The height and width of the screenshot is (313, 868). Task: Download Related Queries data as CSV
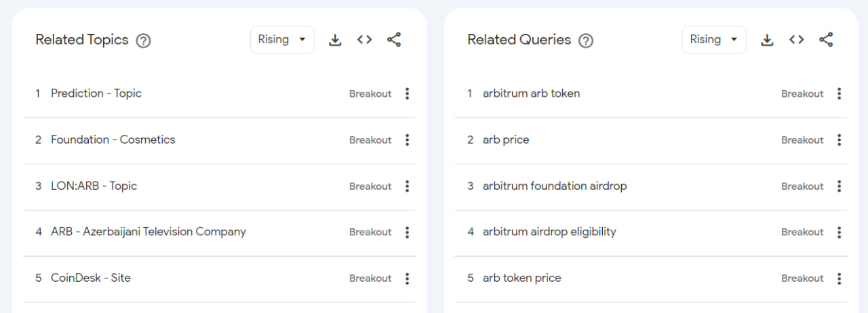click(767, 40)
